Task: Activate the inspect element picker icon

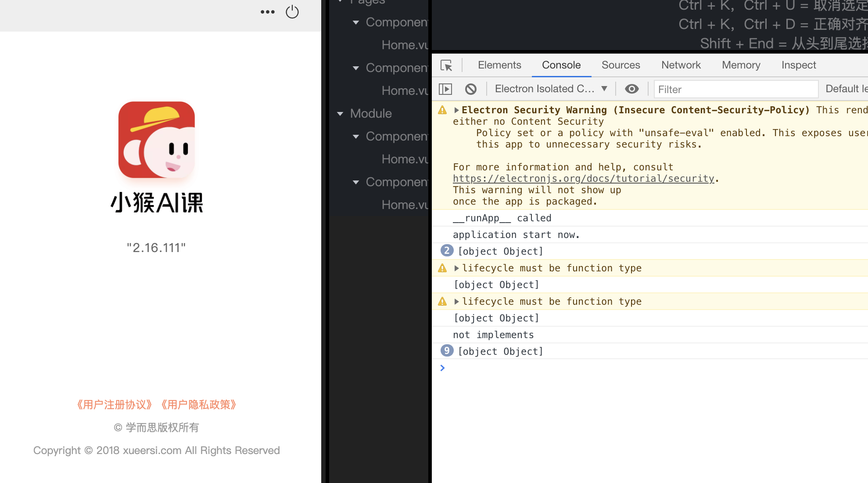Action: (446, 65)
